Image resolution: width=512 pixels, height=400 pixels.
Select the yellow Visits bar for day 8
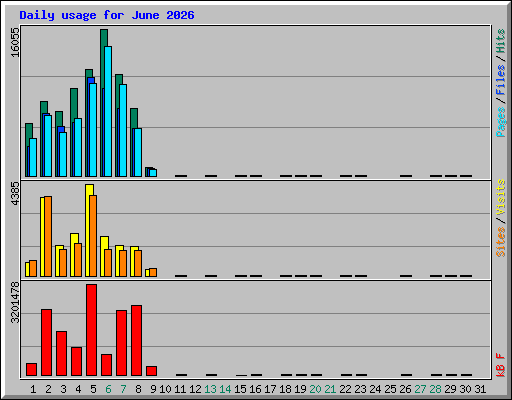point(134,248)
